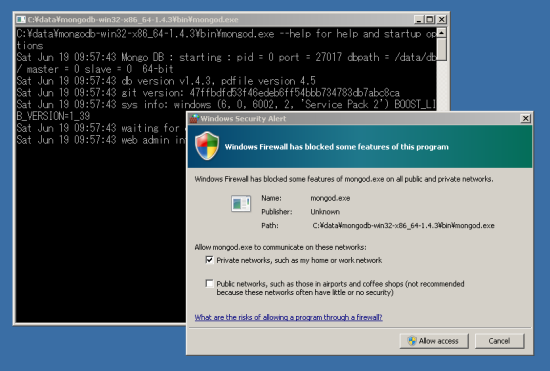Click the 'Windows Security Alert' title bar text

243,119
